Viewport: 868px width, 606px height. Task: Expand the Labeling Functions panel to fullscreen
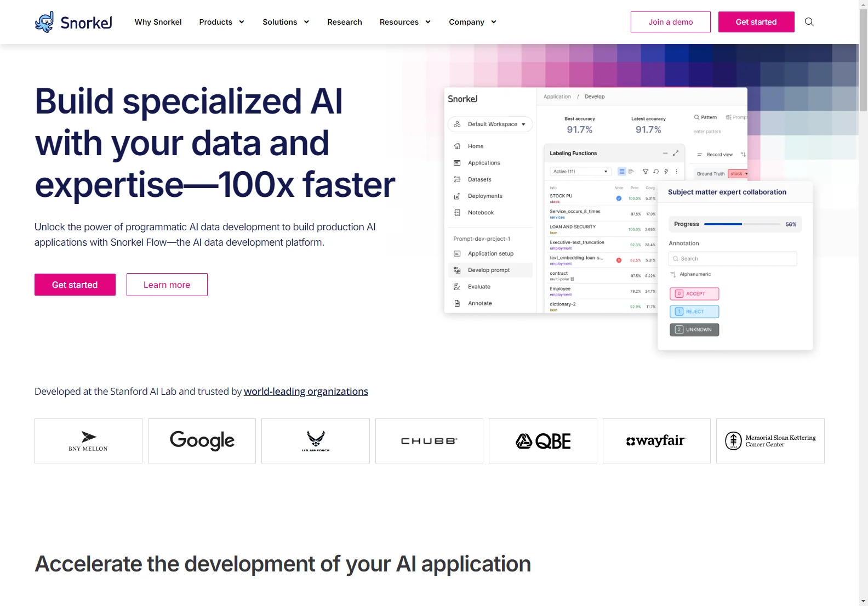676,153
